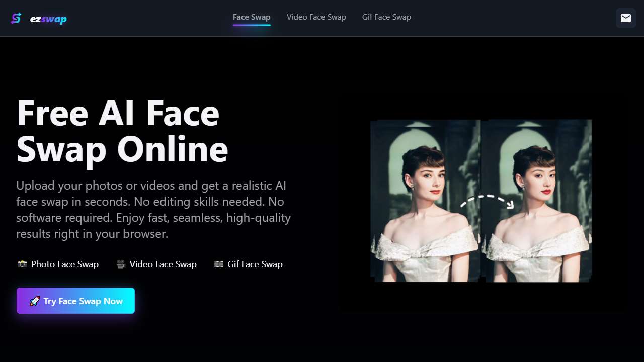Select the Video Face Swap label below the description
Screen dimensions: 644x362
163,264
